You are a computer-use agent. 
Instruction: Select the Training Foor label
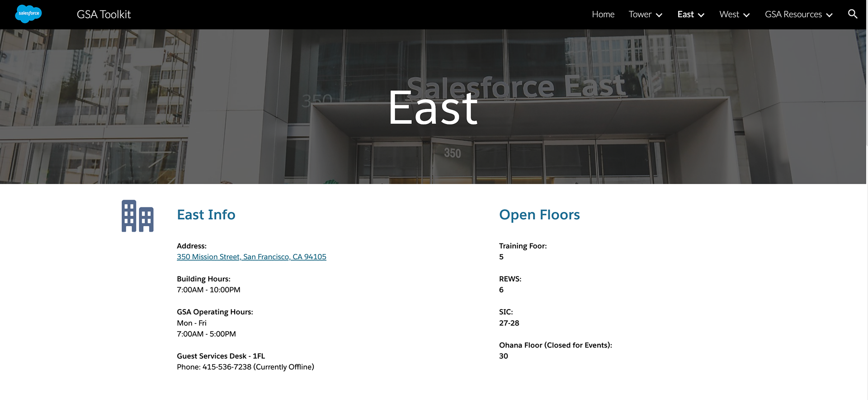[x=523, y=246]
